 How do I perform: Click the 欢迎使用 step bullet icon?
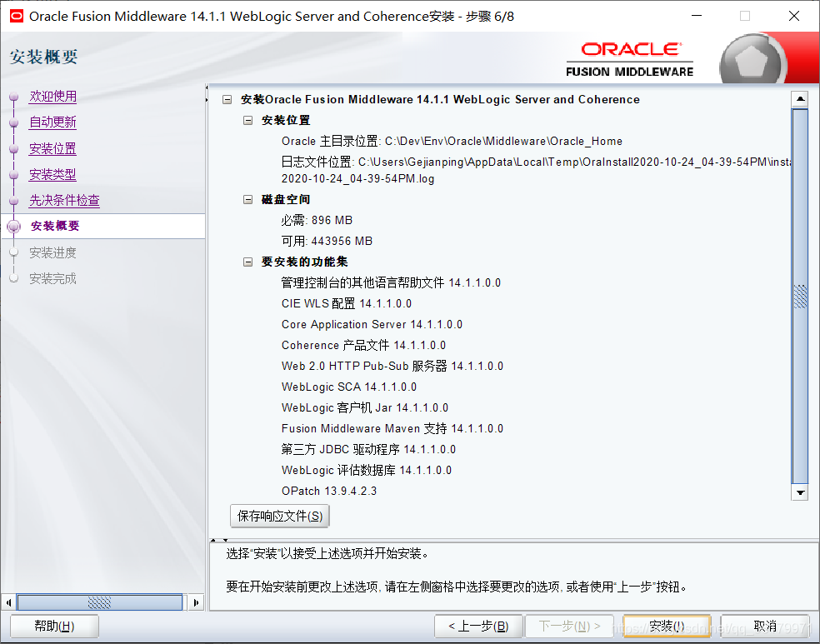click(14, 97)
